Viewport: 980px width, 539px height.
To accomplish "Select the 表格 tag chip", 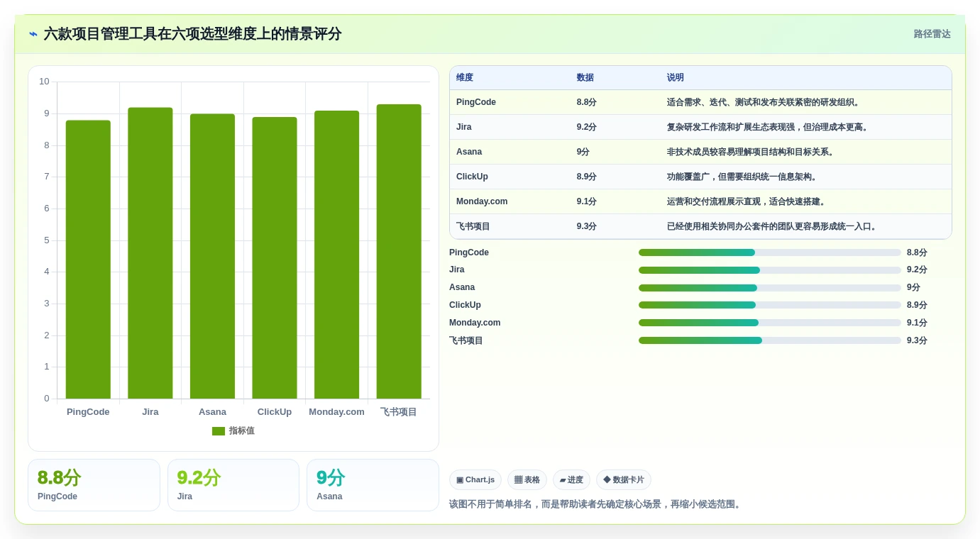I will 527,480.
